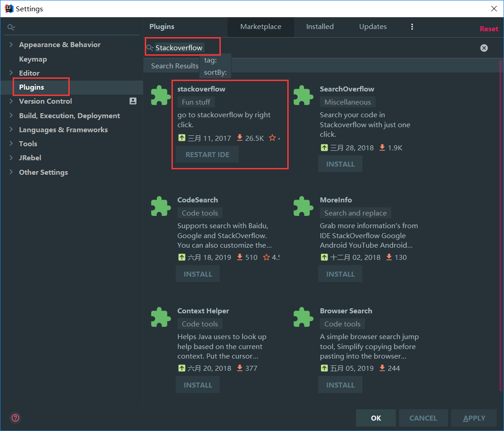Click the plugin search input field
This screenshot has width=504, height=431.
[317, 48]
